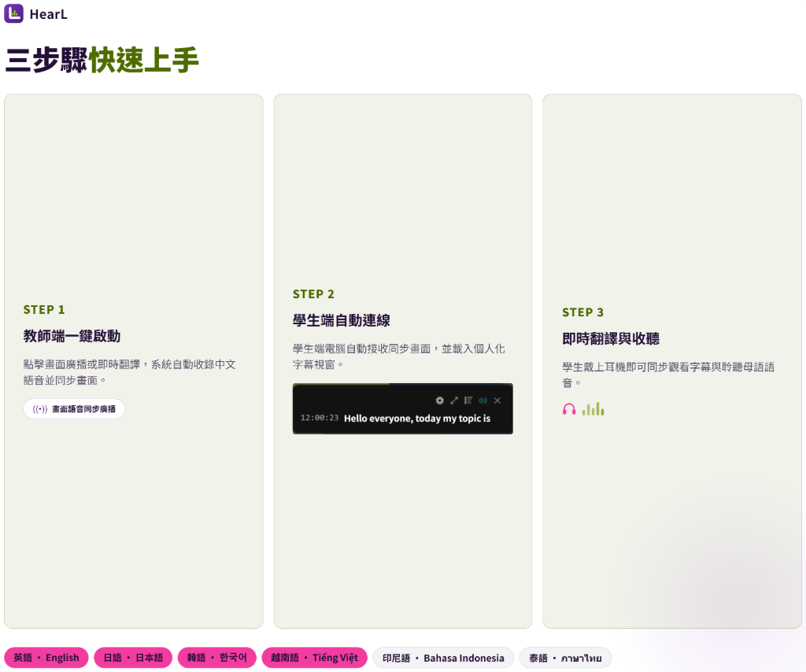Screen dimensions: 806x672
Task: Click the STEP 1 label
Action: point(44,309)
